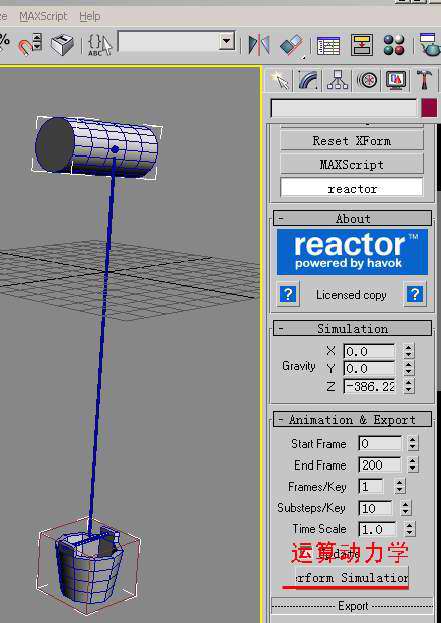Select the bucket object in the viewport
441x623 pixels.
coord(88,566)
